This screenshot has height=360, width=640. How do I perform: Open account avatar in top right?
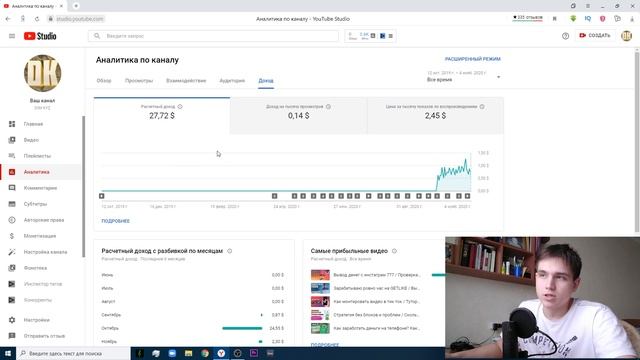click(627, 36)
